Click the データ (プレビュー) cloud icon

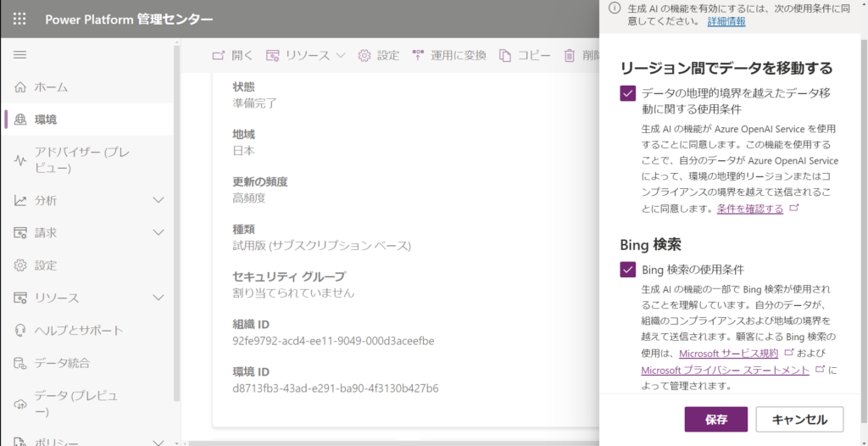[x=20, y=404]
